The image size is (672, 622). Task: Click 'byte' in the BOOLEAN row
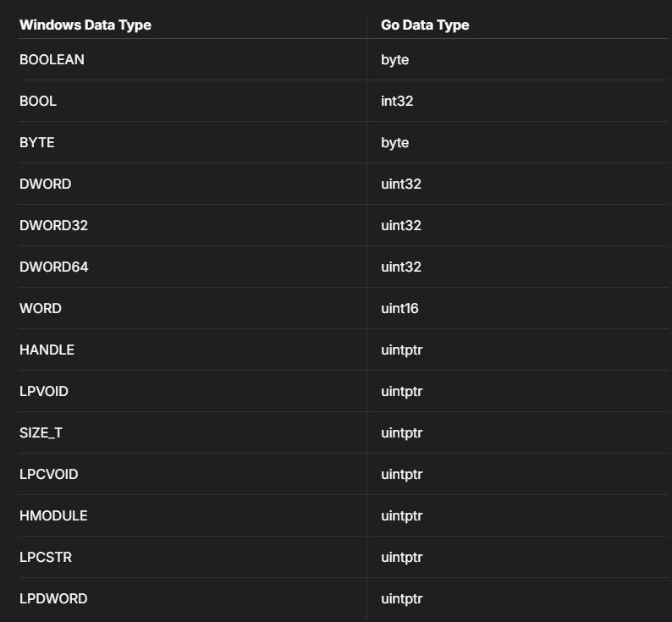[x=394, y=60]
